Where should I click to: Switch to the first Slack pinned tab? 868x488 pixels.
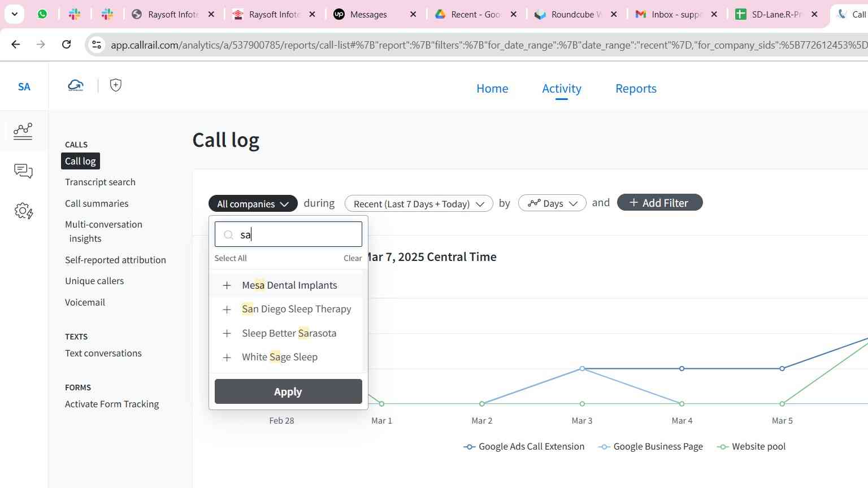(x=75, y=14)
